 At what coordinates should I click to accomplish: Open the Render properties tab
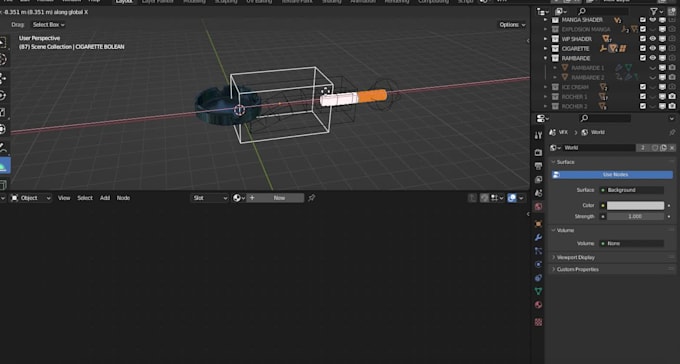point(538,153)
